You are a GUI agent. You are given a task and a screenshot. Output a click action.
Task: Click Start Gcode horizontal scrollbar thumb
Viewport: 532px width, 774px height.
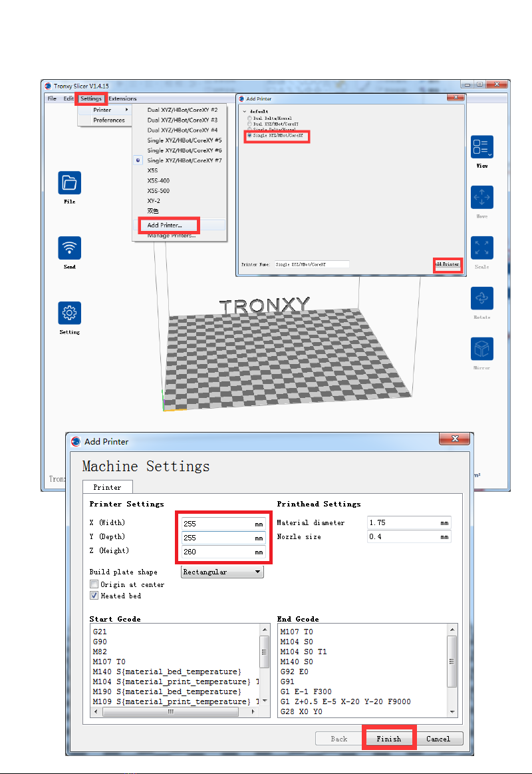point(171,711)
